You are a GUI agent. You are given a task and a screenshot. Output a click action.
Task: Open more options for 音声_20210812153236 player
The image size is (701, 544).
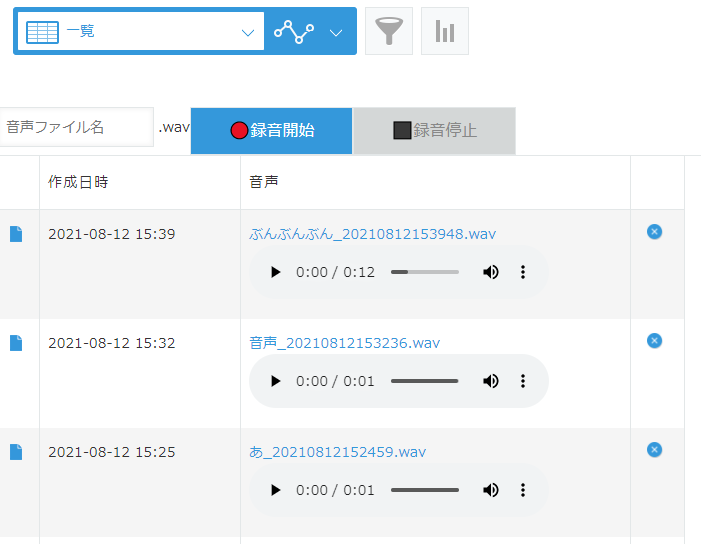523,381
